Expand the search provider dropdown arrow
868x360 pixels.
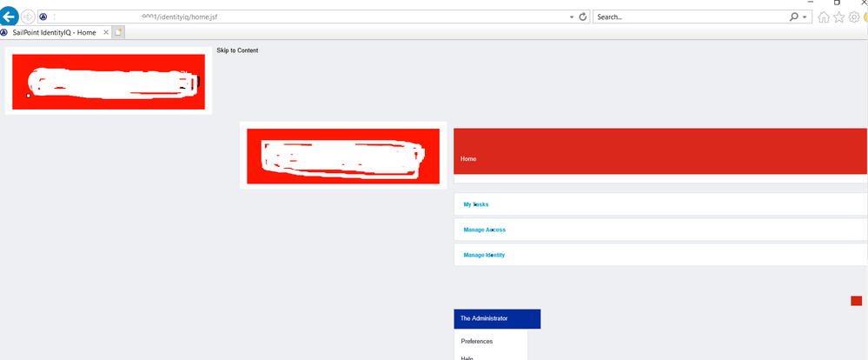pyautogui.click(x=805, y=17)
